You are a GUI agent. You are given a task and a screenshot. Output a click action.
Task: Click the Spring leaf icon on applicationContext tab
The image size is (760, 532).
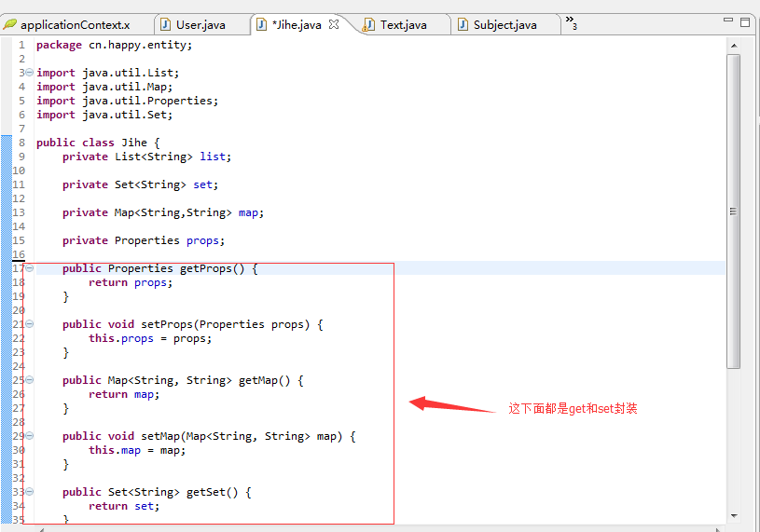point(9,23)
